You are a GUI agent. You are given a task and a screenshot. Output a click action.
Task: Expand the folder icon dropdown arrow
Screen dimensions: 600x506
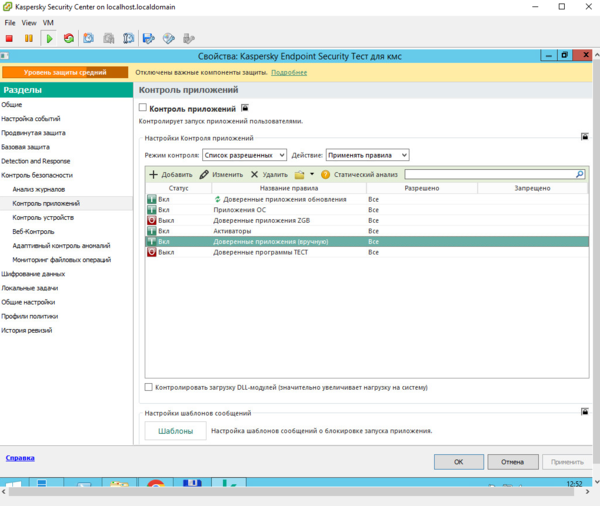pyautogui.click(x=312, y=175)
